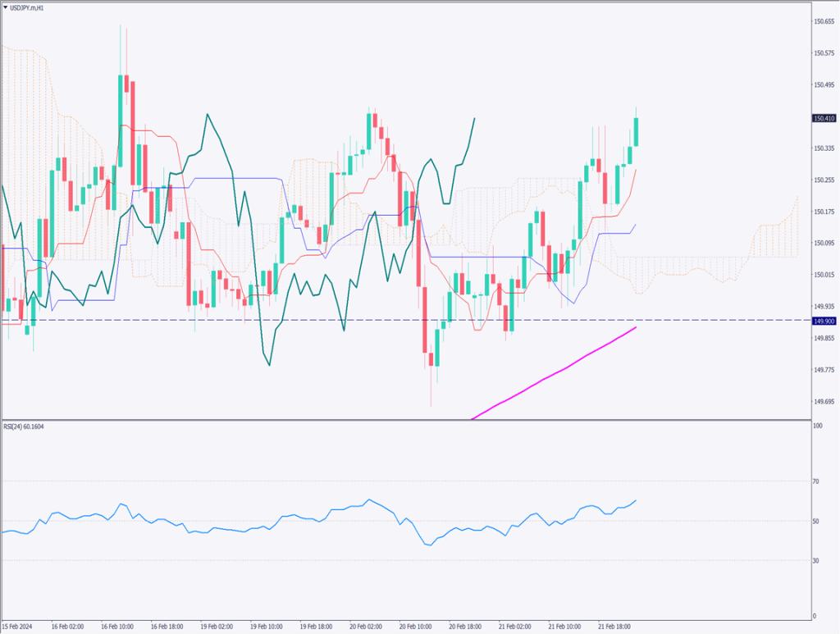Screen dimensions: 840x634
Task: Click the 150.175 price axis label
Action: [823, 212]
